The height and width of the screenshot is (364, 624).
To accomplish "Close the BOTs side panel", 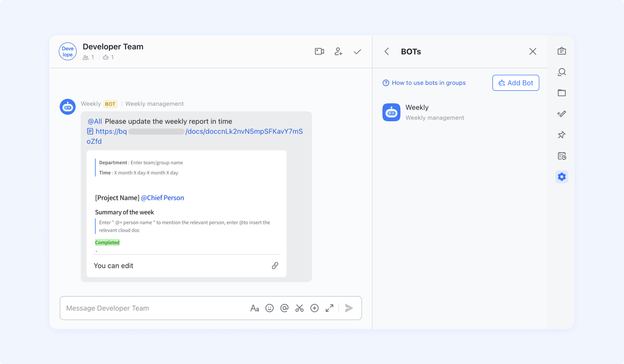I will pyautogui.click(x=533, y=51).
